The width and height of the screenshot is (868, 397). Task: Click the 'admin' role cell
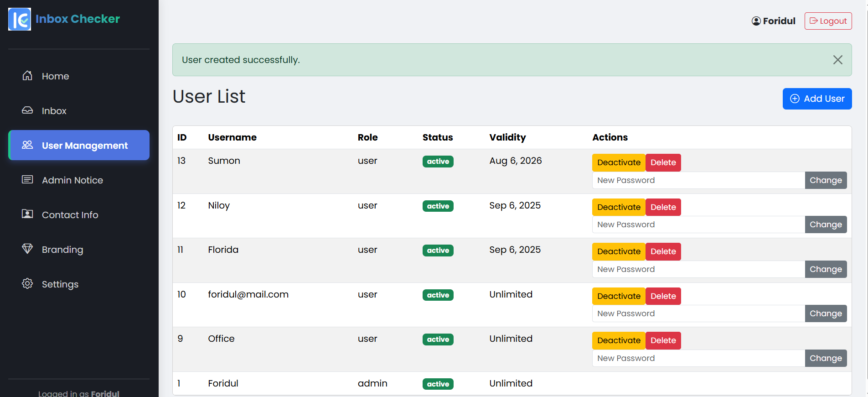click(x=372, y=383)
